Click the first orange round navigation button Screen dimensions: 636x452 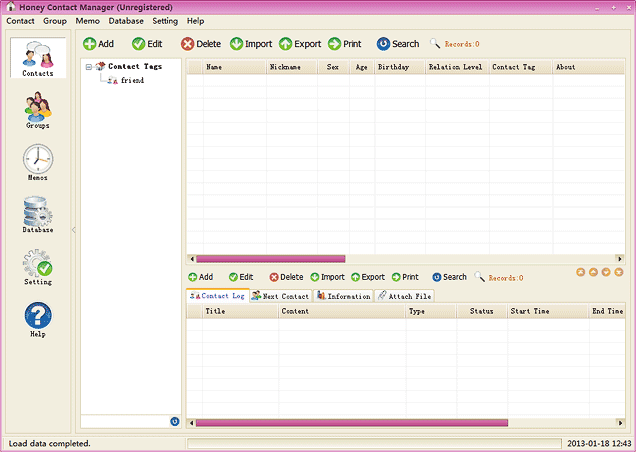[580, 272]
